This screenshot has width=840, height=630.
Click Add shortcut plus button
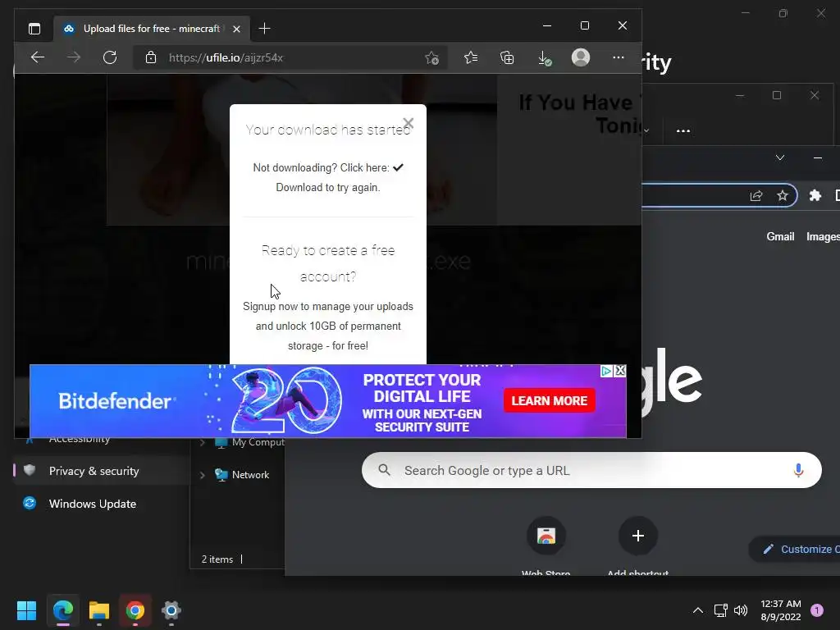pos(637,536)
